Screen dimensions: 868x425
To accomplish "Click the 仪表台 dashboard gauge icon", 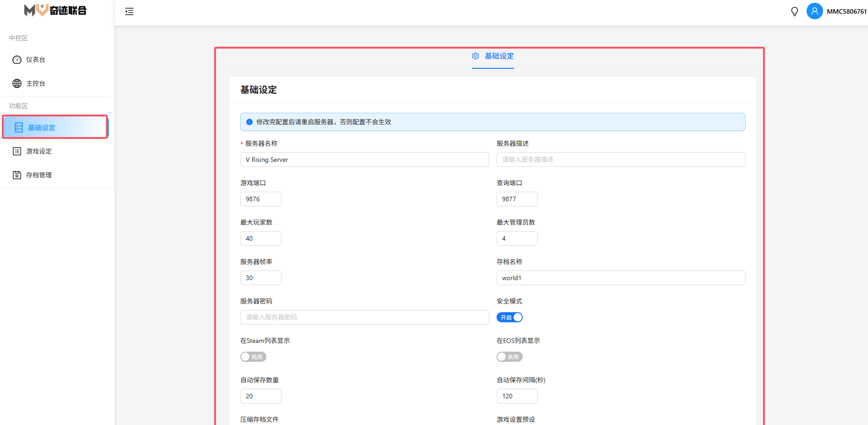I will (17, 60).
